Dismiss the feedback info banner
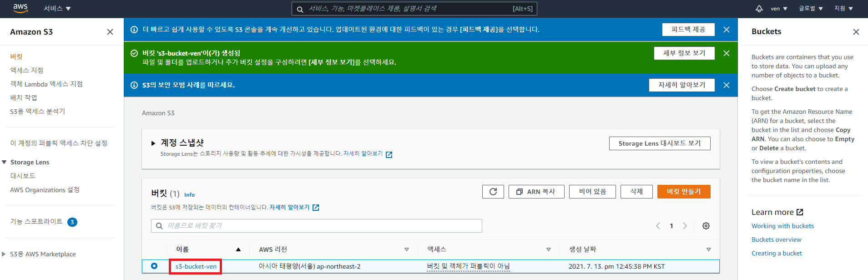The height and width of the screenshot is (280, 868). 727,30
